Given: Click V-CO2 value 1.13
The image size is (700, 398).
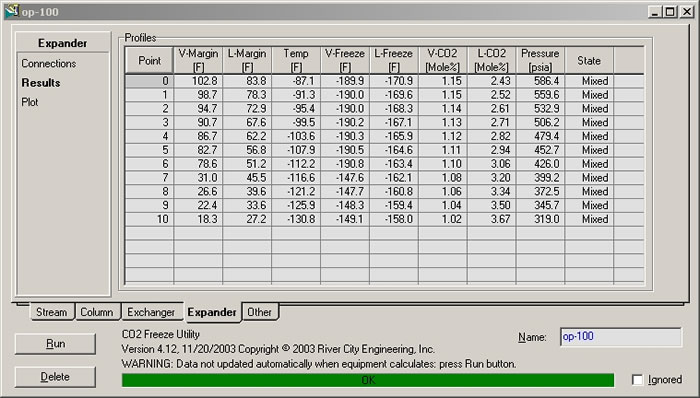Looking at the screenshot, I should click(x=442, y=122).
